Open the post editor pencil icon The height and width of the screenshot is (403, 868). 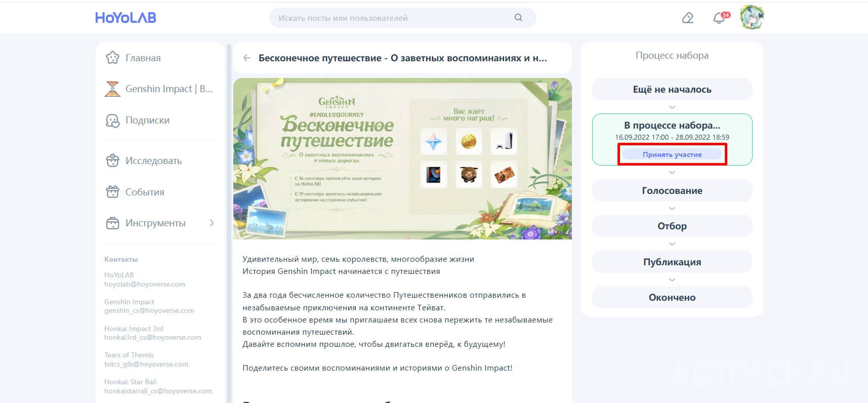[x=687, y=18]
